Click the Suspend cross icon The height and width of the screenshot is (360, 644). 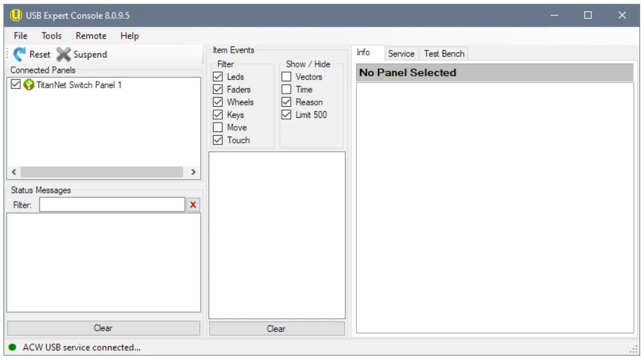(63, 54)
